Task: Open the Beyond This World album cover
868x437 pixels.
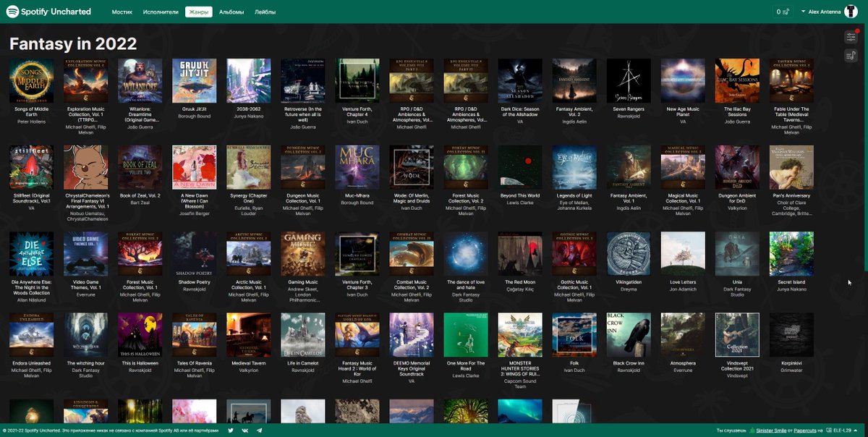Action: tap(520, 167)
